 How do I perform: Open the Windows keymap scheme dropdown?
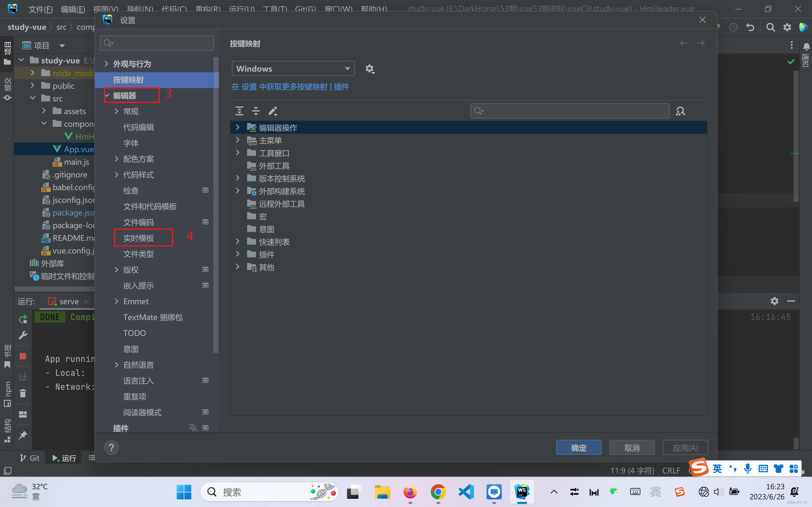(x=293, y=69)
